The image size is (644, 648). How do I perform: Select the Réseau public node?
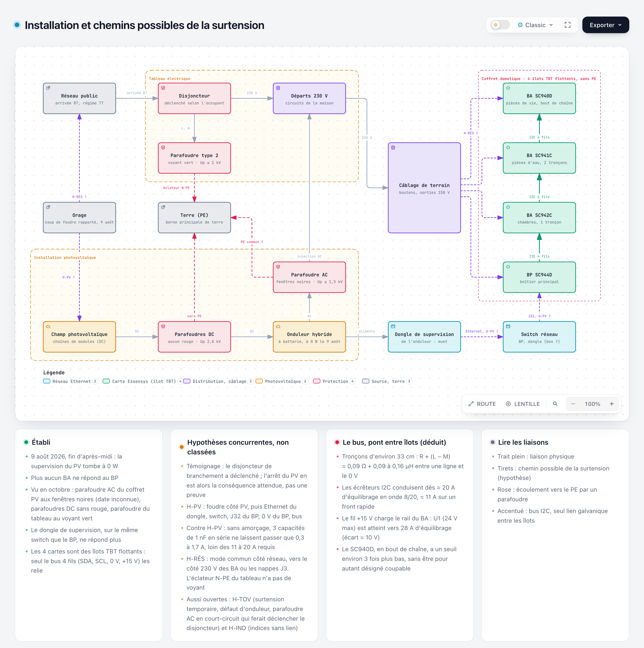(x=80, y=98)
